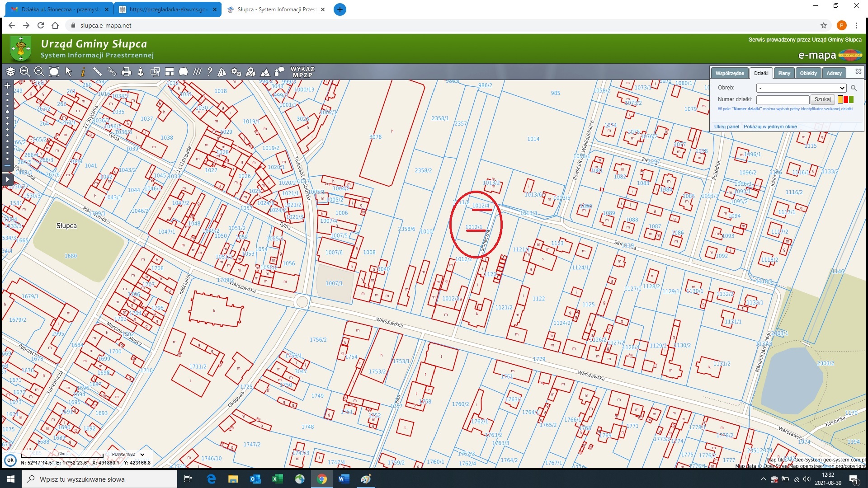Switch to the Adresy tab
868x488 pixels.
pyautogui.click(x=834, y=73)
